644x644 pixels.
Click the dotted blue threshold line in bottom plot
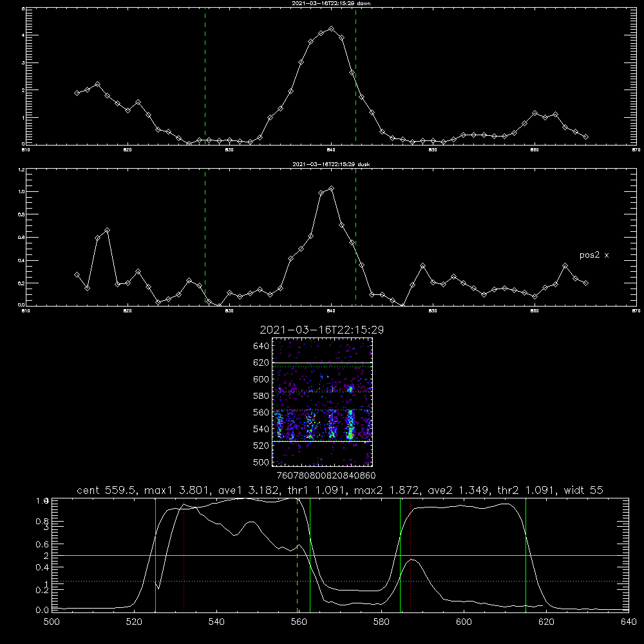click(339, 581)
